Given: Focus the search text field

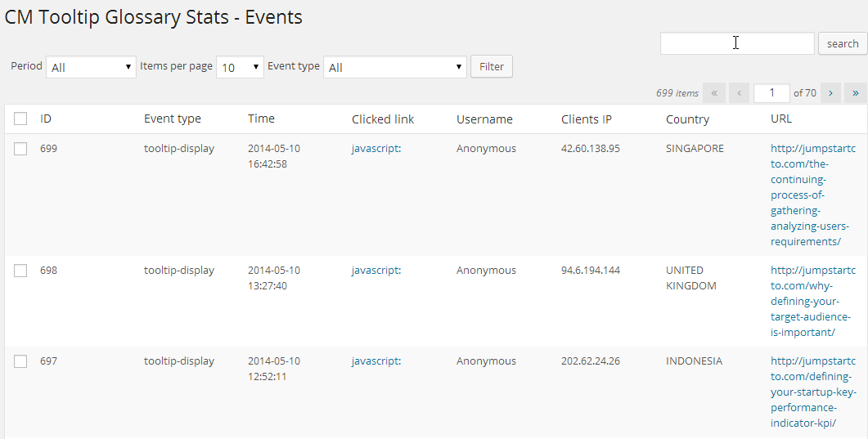Looking at the screenshot, I should pyautogui.click(x=737, y=44).
